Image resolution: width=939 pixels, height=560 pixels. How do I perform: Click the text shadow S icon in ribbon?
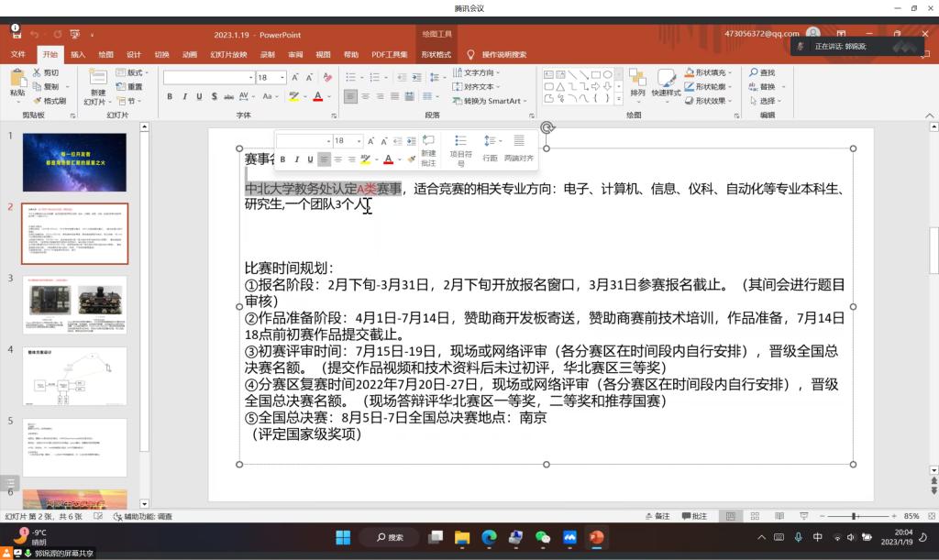(x=213, y=96)
